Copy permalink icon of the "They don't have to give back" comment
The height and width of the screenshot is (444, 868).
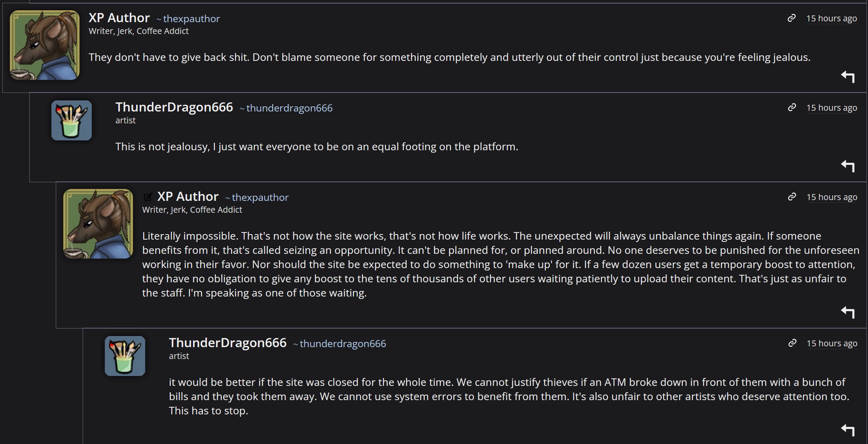click(x=792, y=18)
